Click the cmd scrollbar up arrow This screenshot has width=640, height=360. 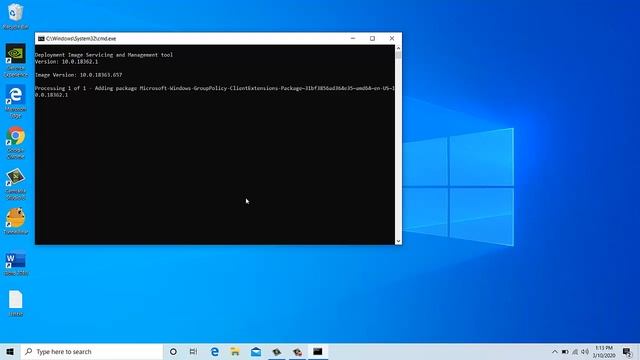(398, 48)
